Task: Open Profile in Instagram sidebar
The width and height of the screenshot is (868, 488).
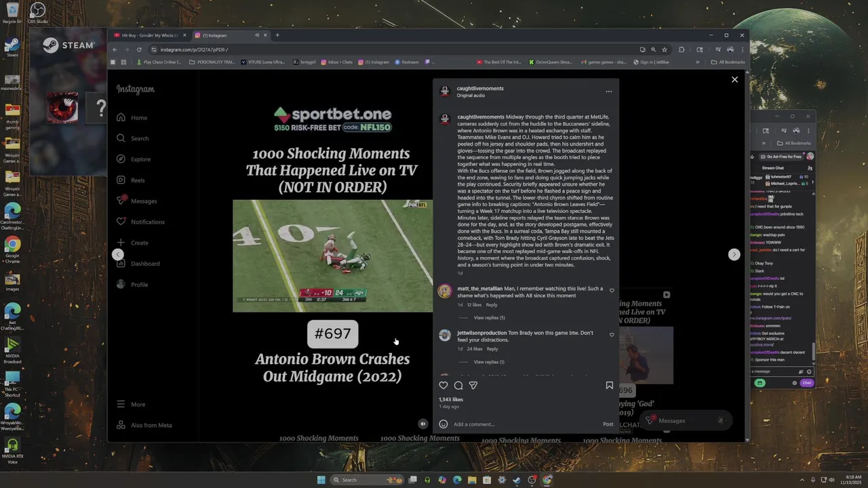Action: click(132, 285)
